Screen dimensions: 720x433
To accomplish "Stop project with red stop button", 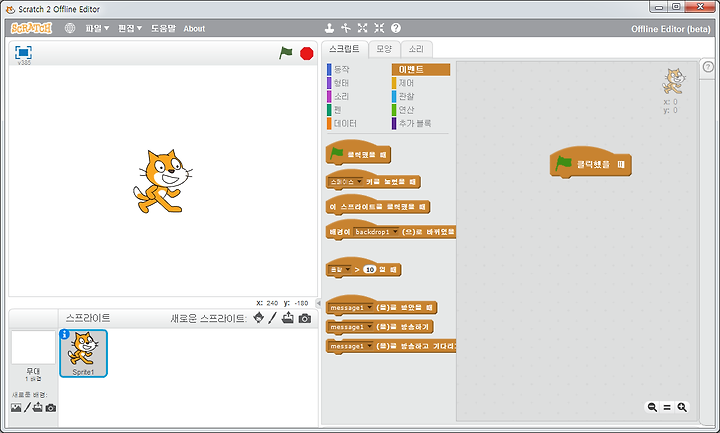I will click(307, 53).
